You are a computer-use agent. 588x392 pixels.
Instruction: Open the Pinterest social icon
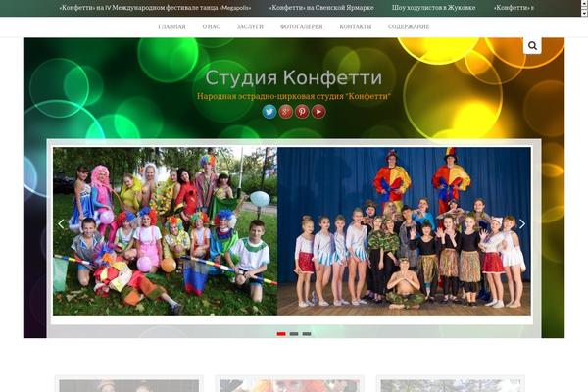pos(302,112)
